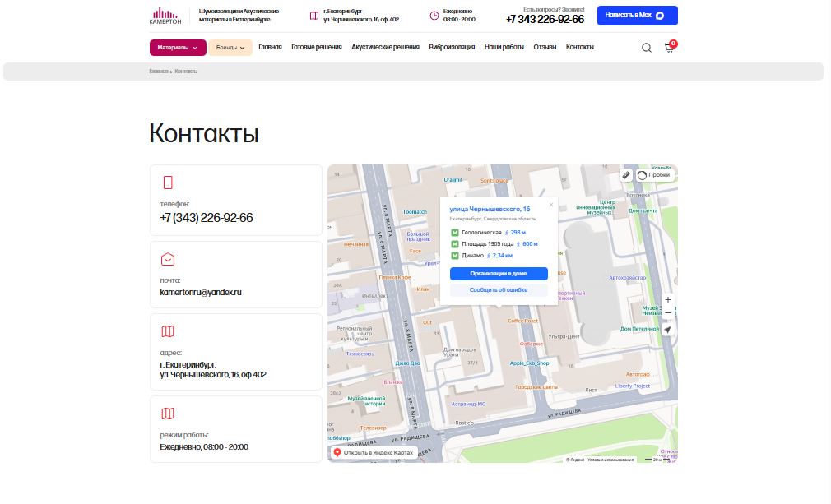Click Музей военной истории on map

pos(367,400)
